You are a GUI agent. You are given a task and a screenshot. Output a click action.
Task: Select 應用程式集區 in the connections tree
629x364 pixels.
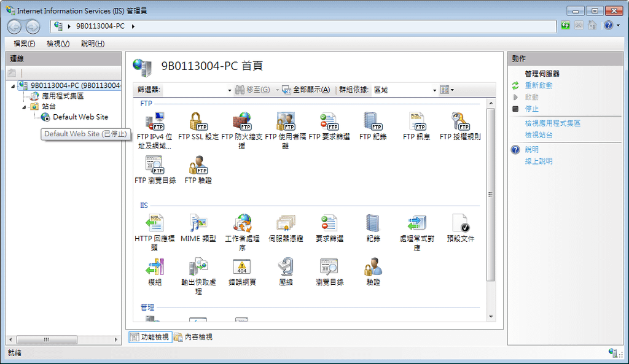pos(63,96)
